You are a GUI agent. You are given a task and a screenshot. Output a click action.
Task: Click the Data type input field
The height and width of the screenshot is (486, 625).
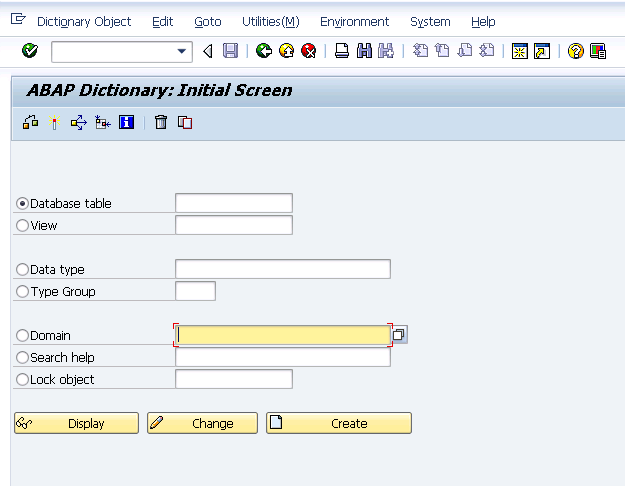click(283, 269)
